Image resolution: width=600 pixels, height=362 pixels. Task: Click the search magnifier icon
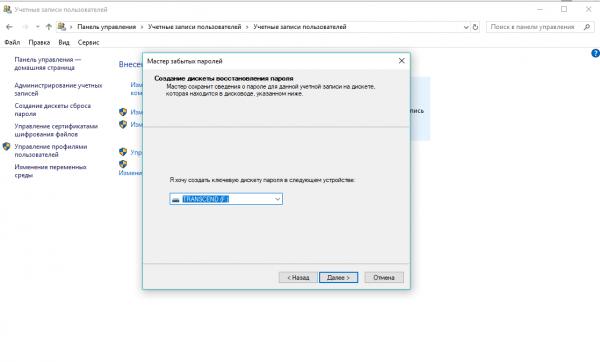[587, 27]
